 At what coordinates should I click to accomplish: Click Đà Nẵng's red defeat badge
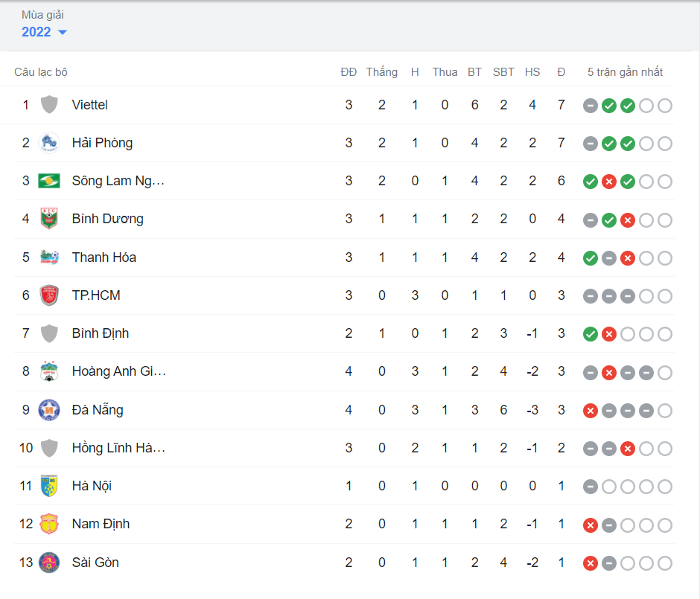590,410
